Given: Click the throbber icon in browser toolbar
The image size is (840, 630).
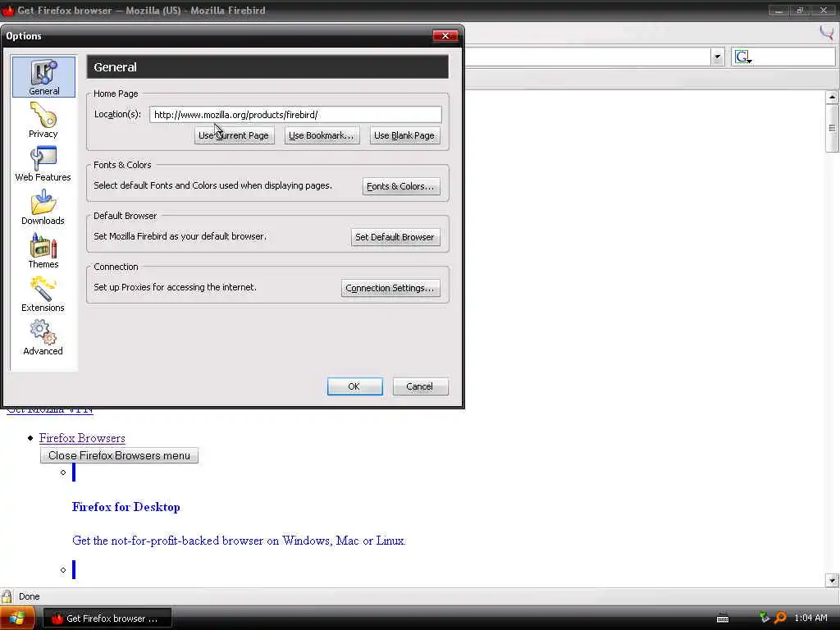Looking at the screenshot, I should tap(827, 33).
